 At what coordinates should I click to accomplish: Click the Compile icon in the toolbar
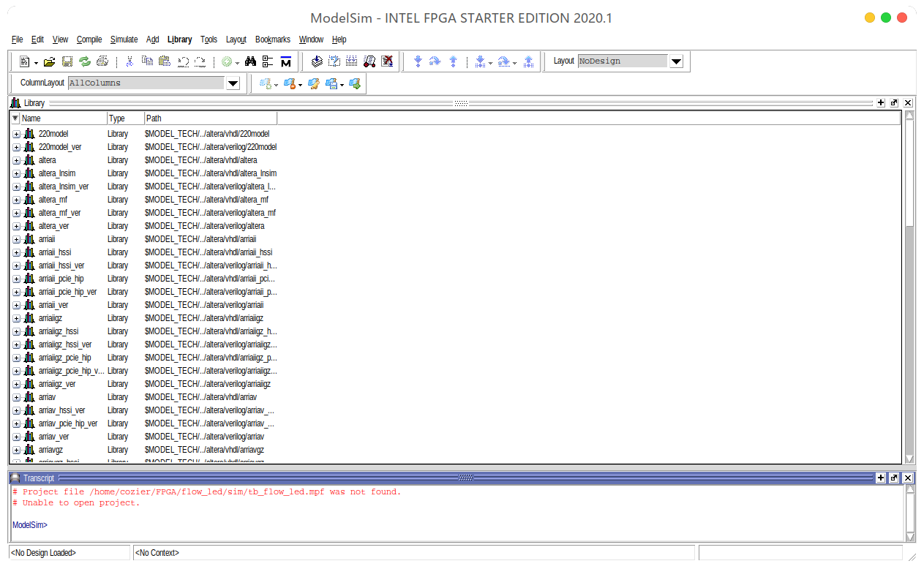pyautogui.click(x=317, y=62)
